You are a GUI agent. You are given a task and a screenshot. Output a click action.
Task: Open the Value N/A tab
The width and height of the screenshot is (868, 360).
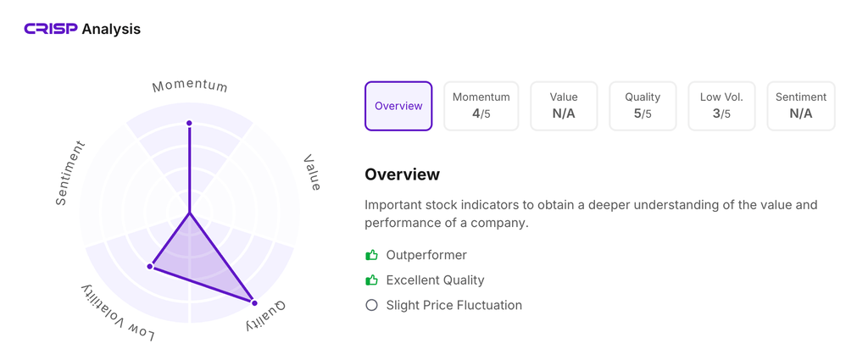[564, 106]
